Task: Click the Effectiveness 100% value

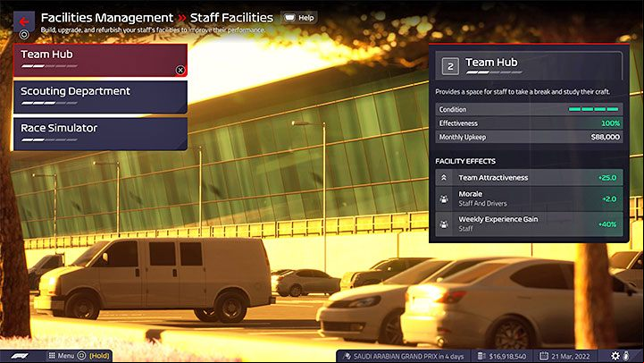Action: coord(610,123)
